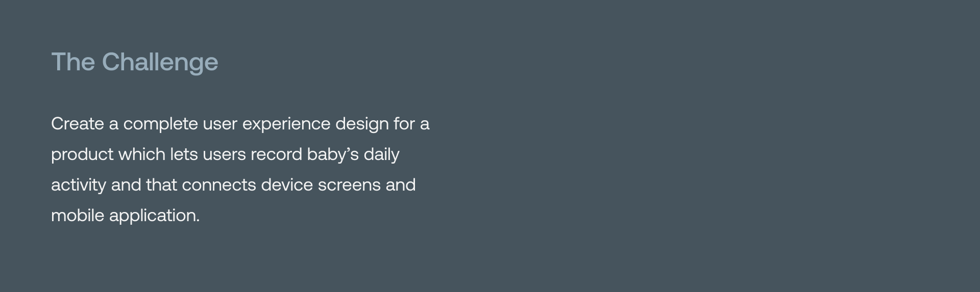
Task: Click the word "application." ending the paragraph
Action: coord(154,216)
